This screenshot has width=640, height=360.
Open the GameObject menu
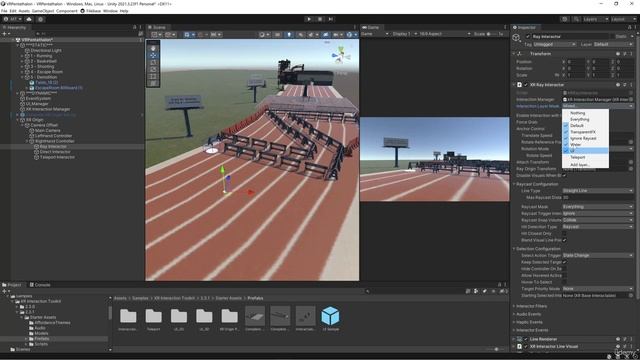pyautogui.click(x=42, y=11)
